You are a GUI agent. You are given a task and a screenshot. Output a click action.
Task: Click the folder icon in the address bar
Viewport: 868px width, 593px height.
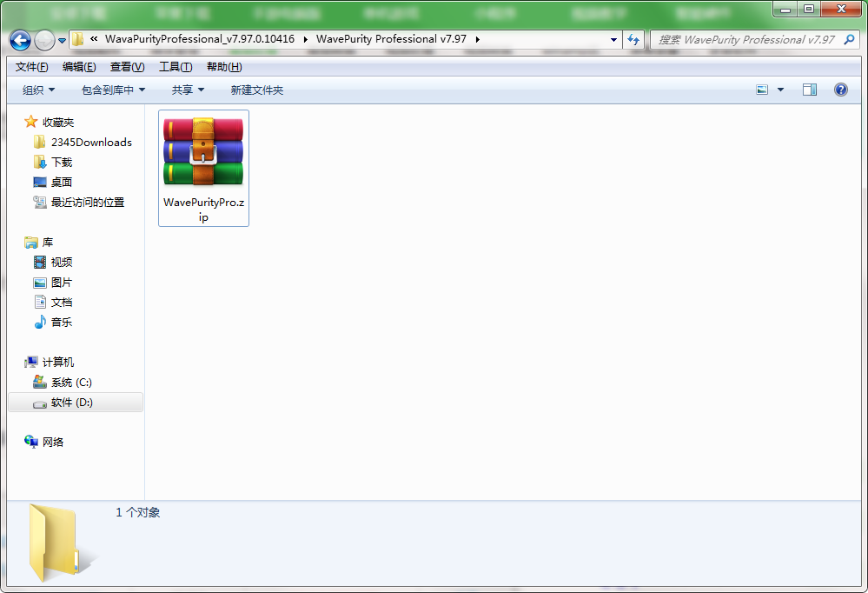click(x=78, y=39)
